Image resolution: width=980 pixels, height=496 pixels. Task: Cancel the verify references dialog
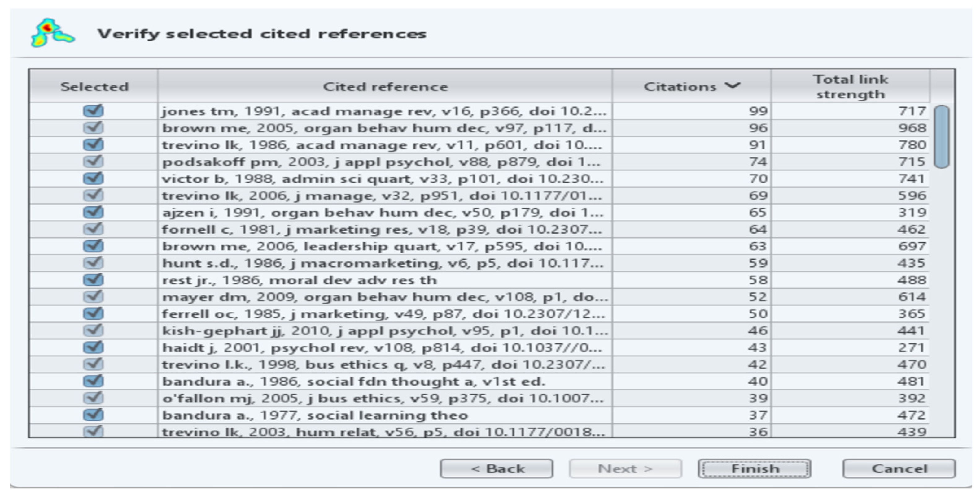click(899, 469)
